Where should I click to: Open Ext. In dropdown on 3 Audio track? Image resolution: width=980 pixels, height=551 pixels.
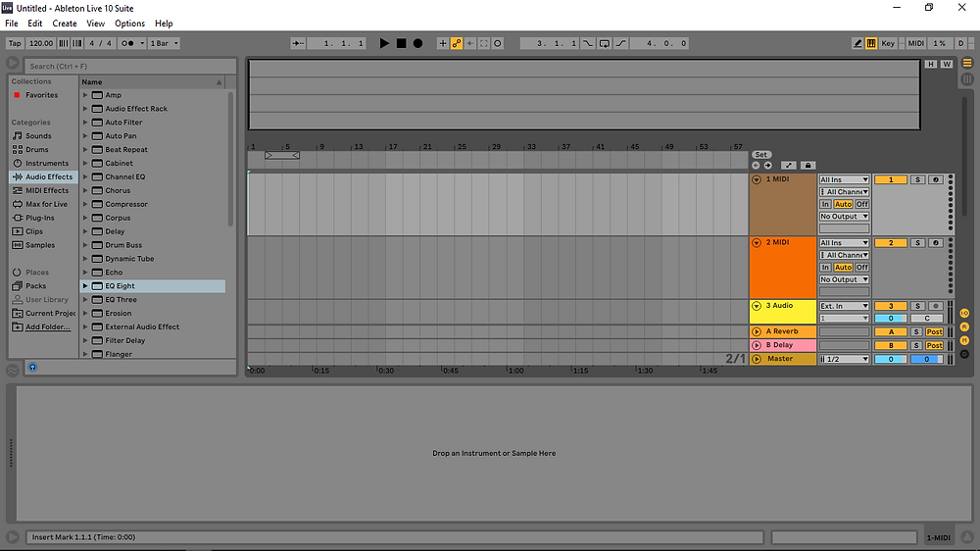pos(844,306)
